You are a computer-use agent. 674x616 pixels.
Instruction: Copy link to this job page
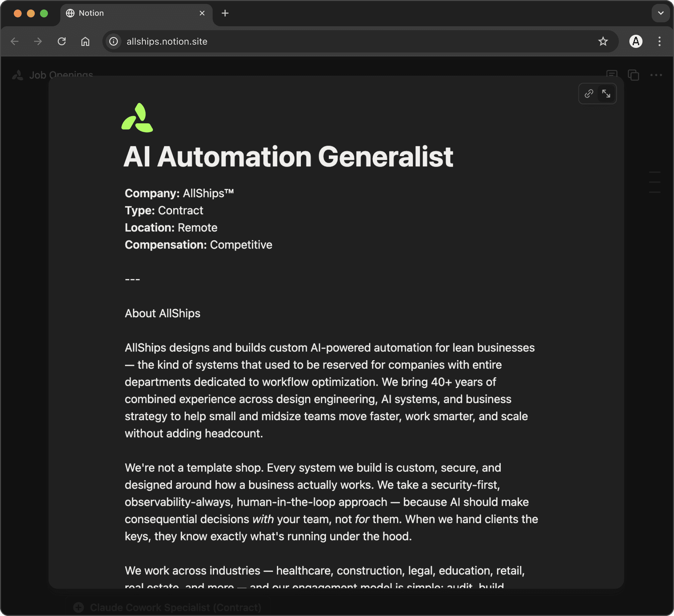click(x=589, y=93)
